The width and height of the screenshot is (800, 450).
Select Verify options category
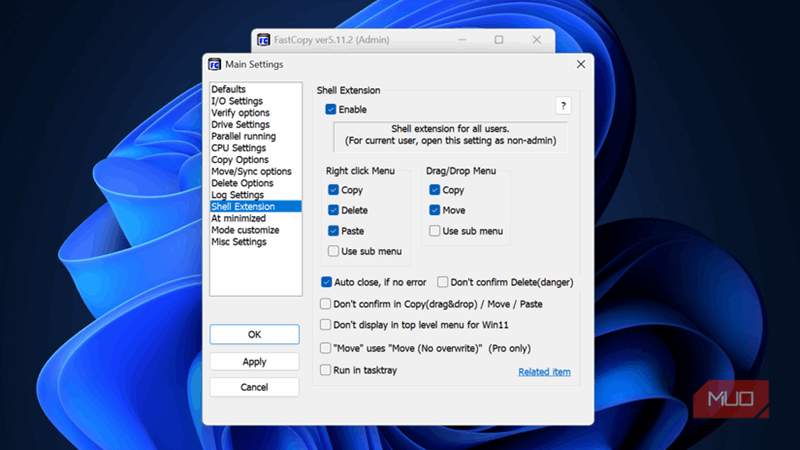[256, 113]
